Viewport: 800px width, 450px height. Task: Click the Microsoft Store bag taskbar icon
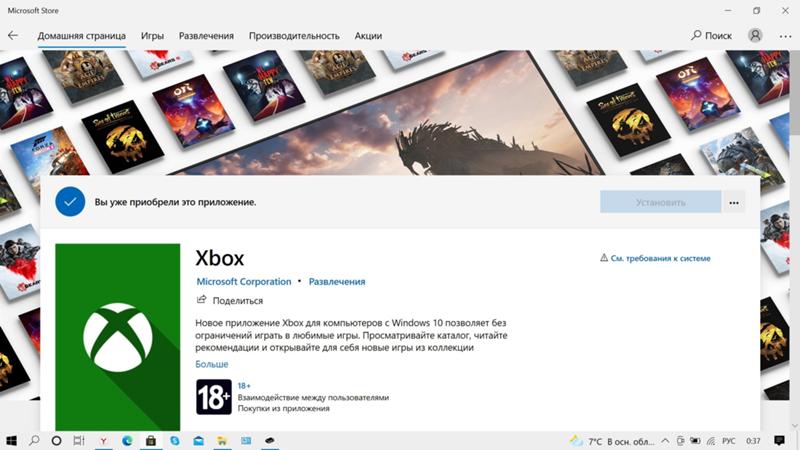coord(151,441)
